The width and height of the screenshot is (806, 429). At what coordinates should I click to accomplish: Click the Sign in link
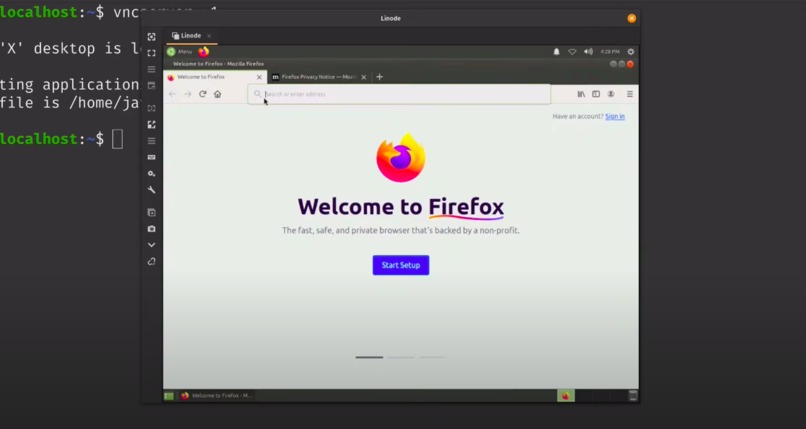(x=615, y=116)
